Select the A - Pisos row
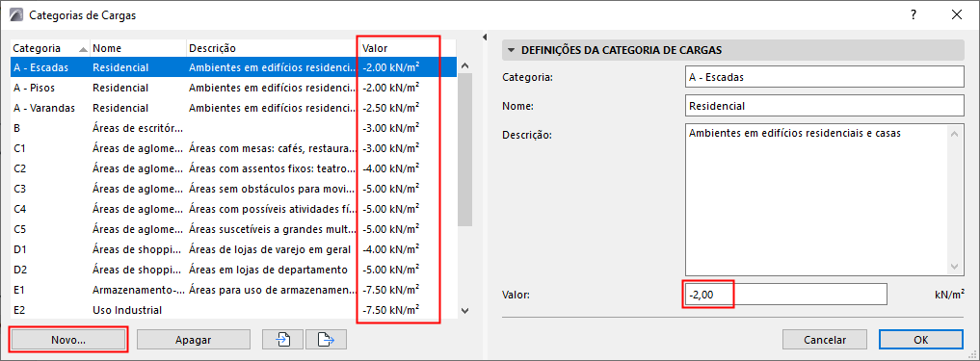 (234, 88)
